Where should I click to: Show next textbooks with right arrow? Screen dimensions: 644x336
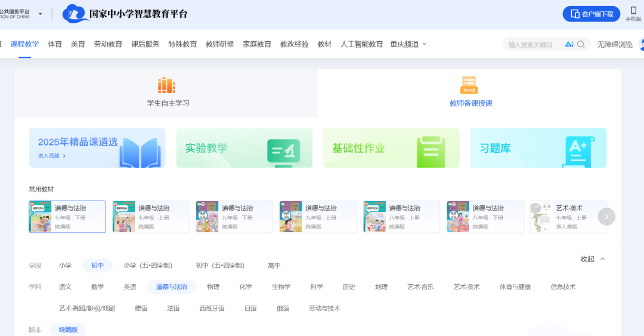tap(606, 216)
